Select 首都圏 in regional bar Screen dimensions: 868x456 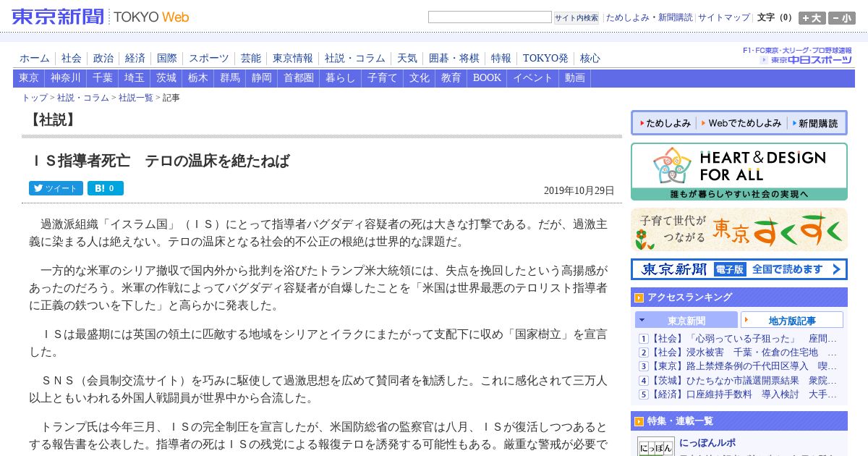[299, 78]
